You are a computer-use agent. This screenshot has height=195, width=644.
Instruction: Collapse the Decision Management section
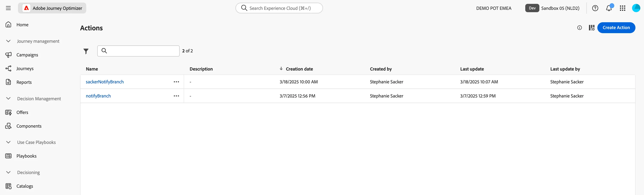(8, 99)
